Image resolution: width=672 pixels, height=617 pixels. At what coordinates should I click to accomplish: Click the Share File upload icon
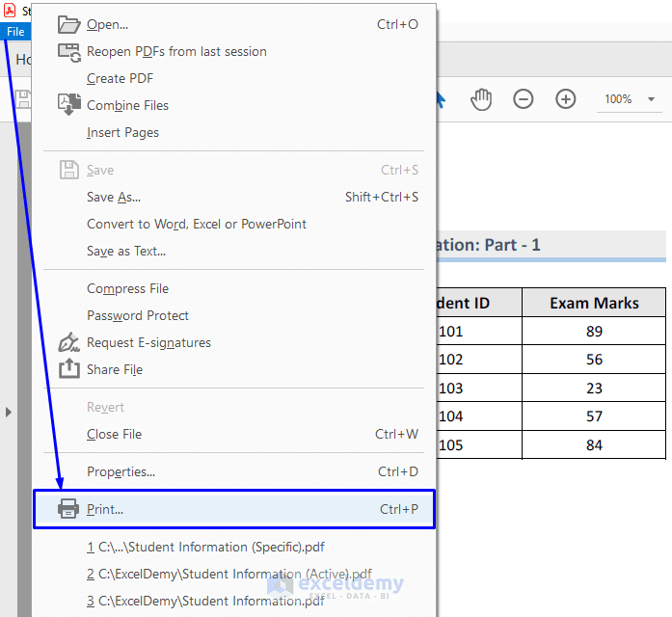pos(69,368)
